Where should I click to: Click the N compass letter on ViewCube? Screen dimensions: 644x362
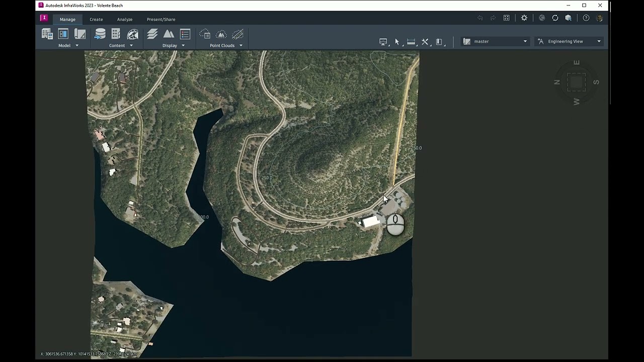(557, 82)
